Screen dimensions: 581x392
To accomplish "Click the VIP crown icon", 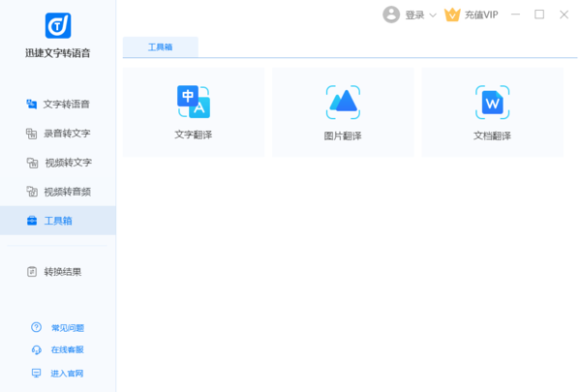I will (452, 15).
